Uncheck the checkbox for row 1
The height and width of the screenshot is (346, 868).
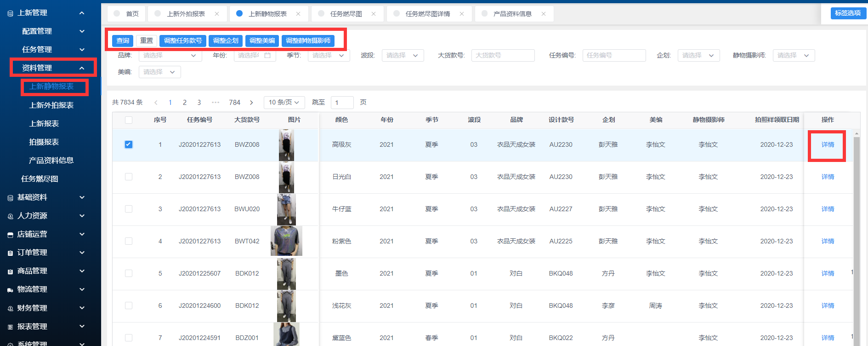(x=129, y=144)
